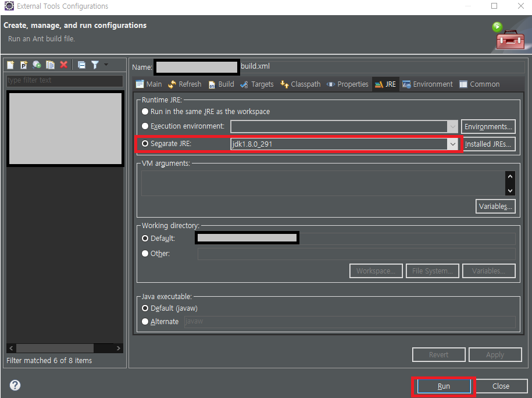Open the launch configuration filtering options menu
Screen dimensions: 532x398
[x=106, y=65]
